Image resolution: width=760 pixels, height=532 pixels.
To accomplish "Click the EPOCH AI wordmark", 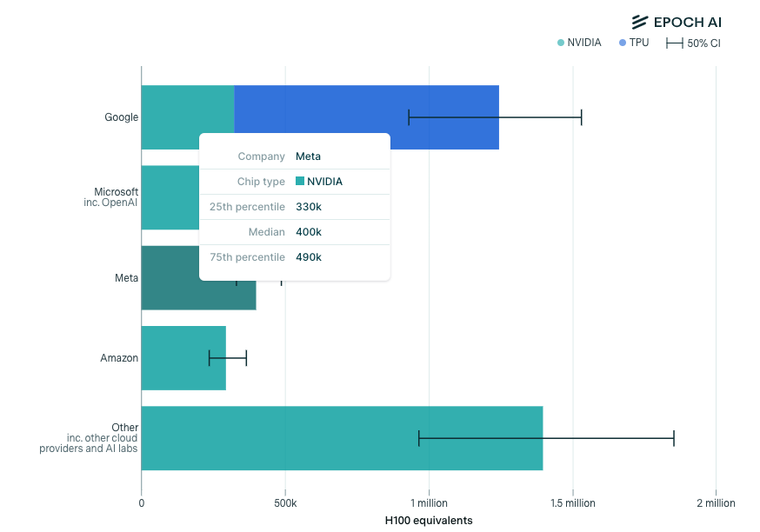I will pyautogui.click(x=687, y=23).
